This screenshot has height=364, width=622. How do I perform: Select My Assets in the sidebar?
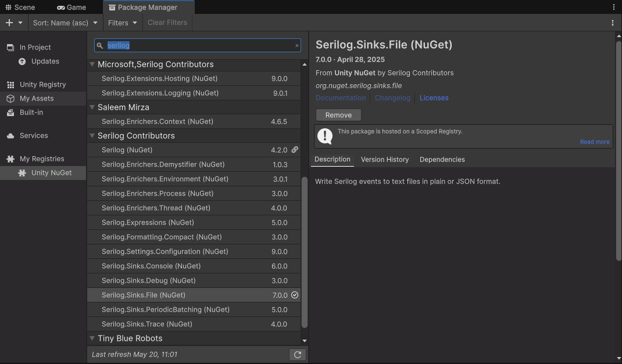36,98
